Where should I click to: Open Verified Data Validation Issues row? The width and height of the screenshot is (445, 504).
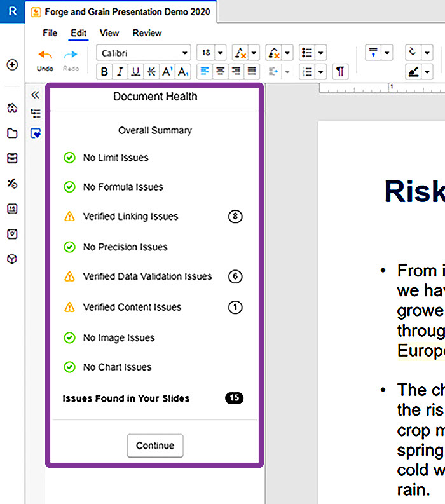[154, 276]
